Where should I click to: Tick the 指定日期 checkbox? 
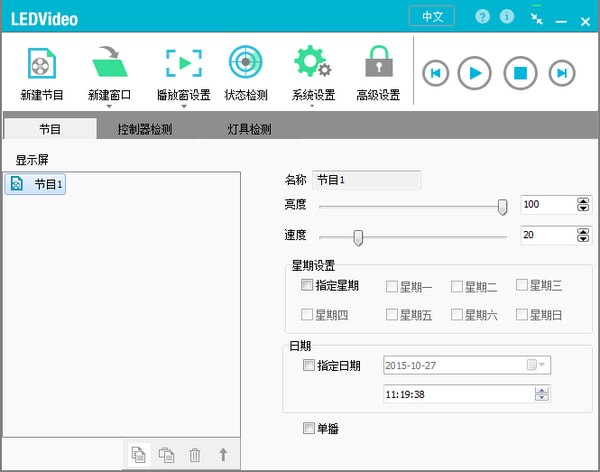(x=308, y=365)
